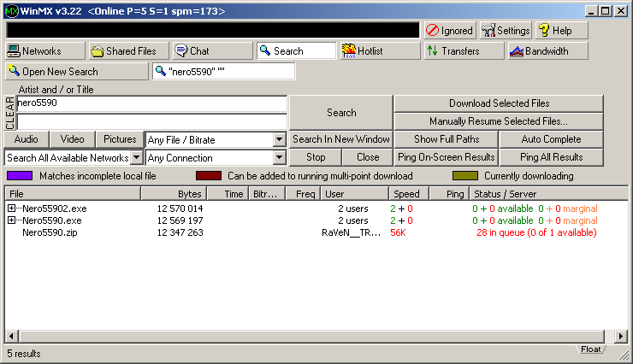Viewport: 633px width, 364px height.
Task: Sort results by Ping column
Action: [x=449, y=194]
